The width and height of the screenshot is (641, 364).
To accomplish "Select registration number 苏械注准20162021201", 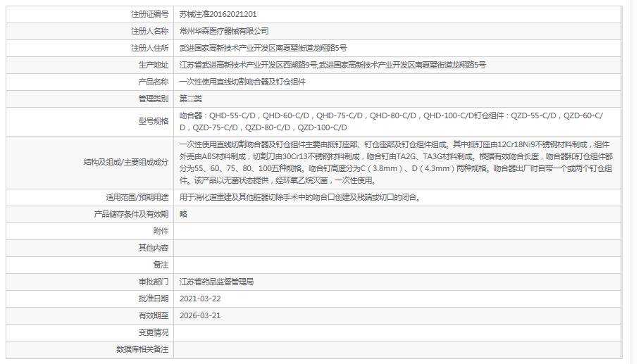I will [218, 14].
